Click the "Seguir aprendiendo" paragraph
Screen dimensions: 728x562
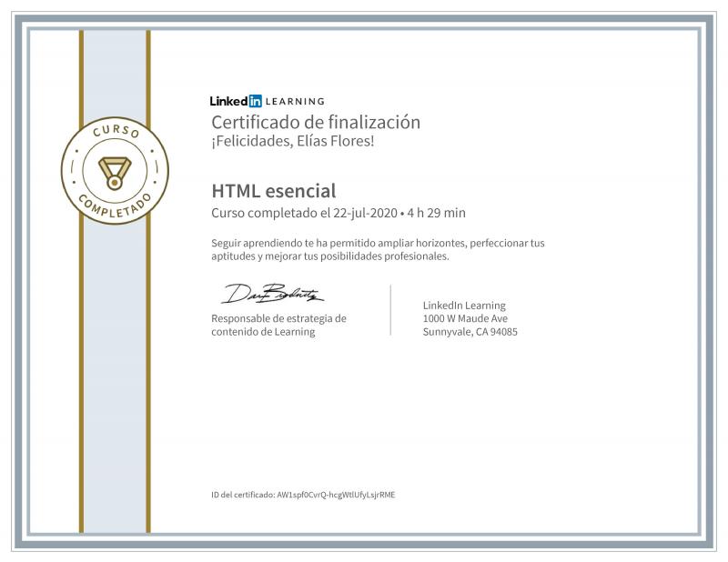tap(378, 249)
